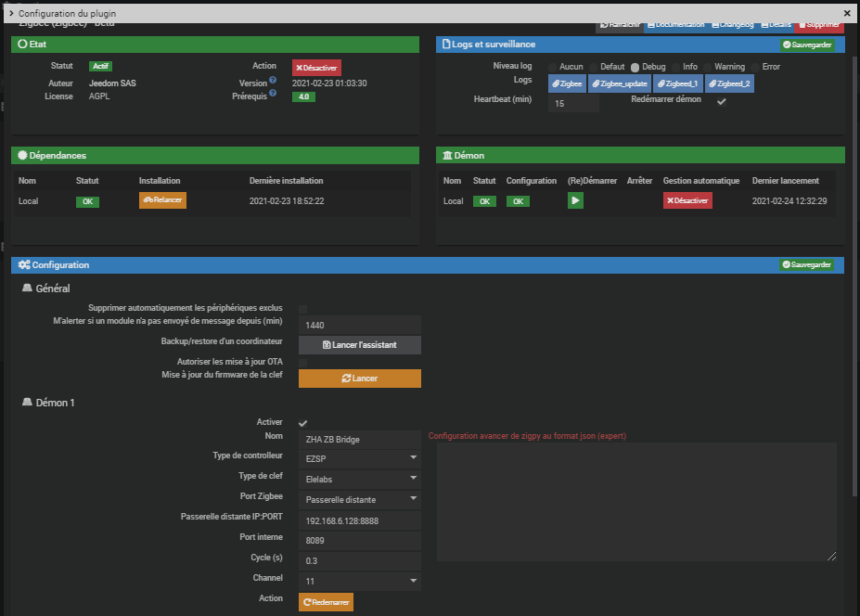Save the Logs et surveillance settings
This screenshot has height=616, width=860.
coord(807,45)
